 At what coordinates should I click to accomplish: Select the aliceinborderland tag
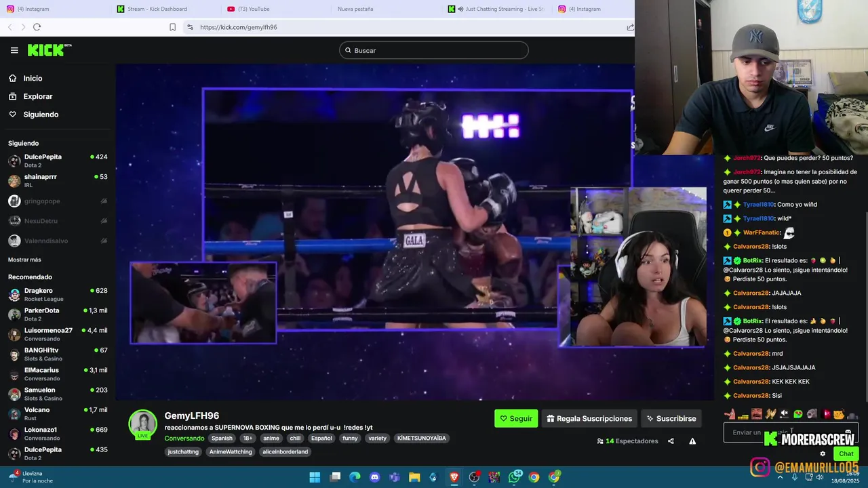coord(285,451)
